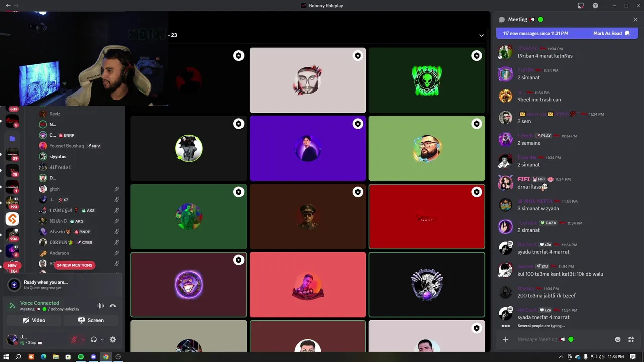Open server with 193 badge
The image size is (644, 362).
click(x=12, y=203)
